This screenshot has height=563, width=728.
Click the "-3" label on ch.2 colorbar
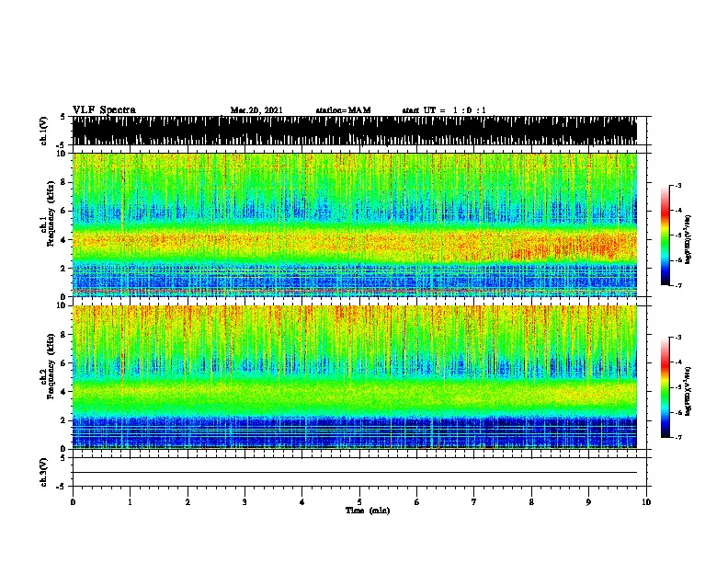[677, 338]
